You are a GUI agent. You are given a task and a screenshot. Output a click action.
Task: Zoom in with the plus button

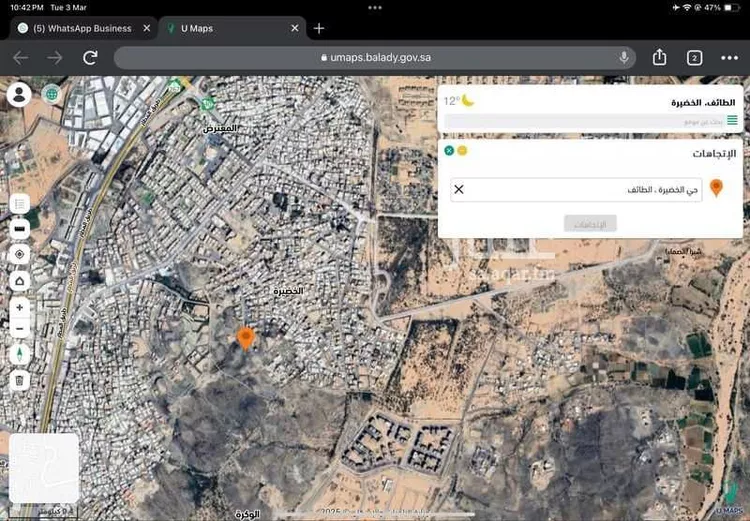[x=20, y=308]
